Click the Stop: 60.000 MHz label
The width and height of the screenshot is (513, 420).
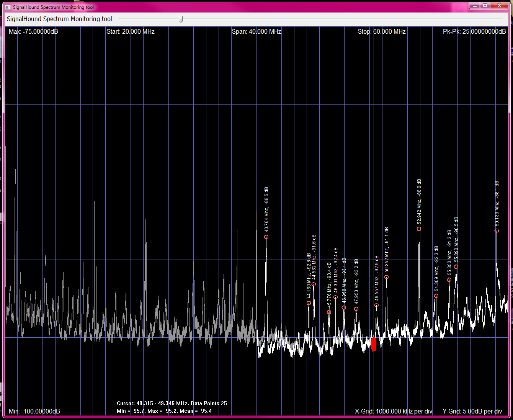click(x=381, y=31)
